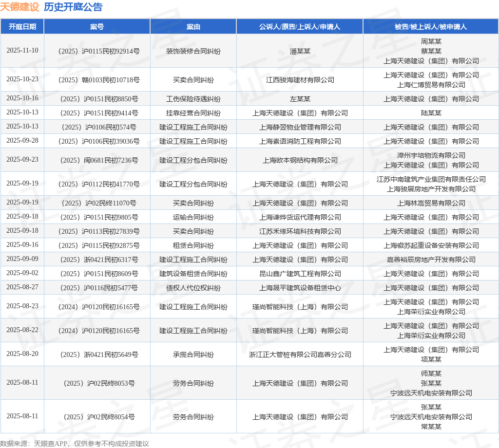Click defendant 常某某

pos(431,427)
